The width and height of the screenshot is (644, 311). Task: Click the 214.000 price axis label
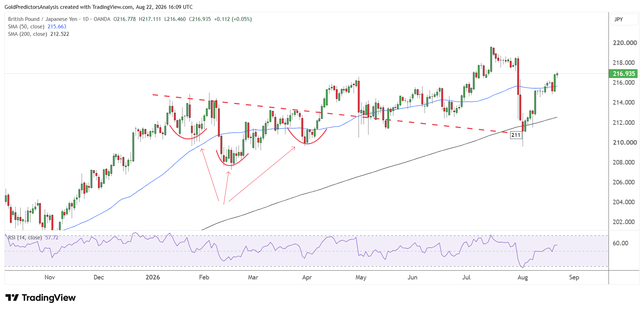click(x=624, y=102)
